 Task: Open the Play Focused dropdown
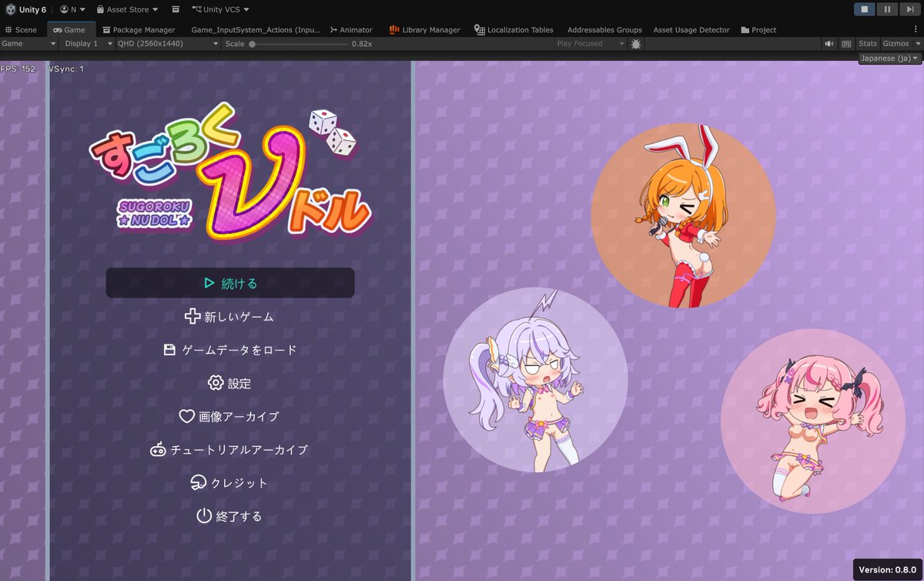pos(591,44)
